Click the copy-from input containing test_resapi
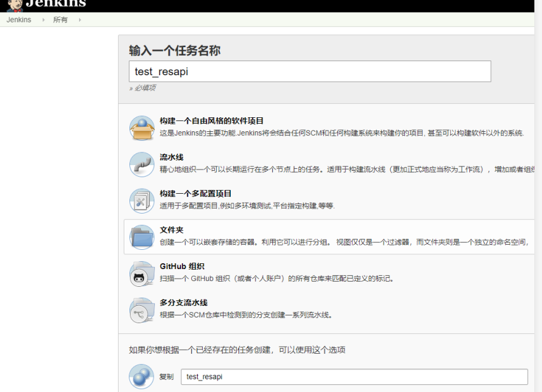 coord(354,377)
